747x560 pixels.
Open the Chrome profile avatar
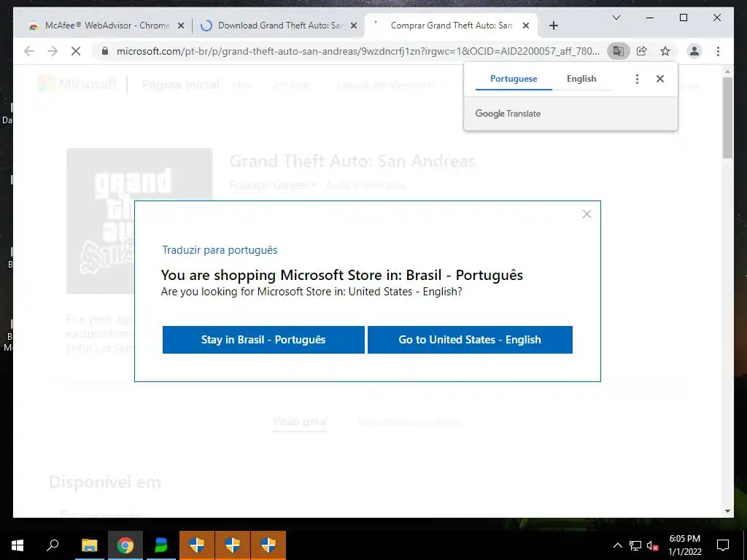coord(694,51)
